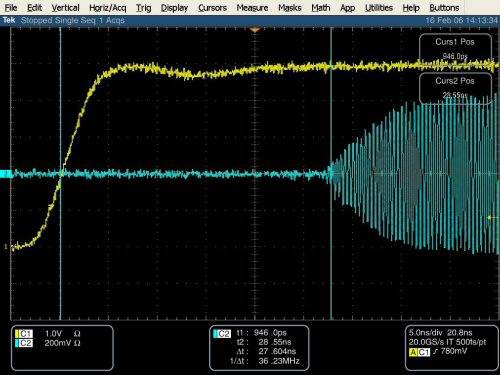Image resolution: width=500 pixels, height=375 pixels.
Task: Open the App menu
Action: [347, 8]
